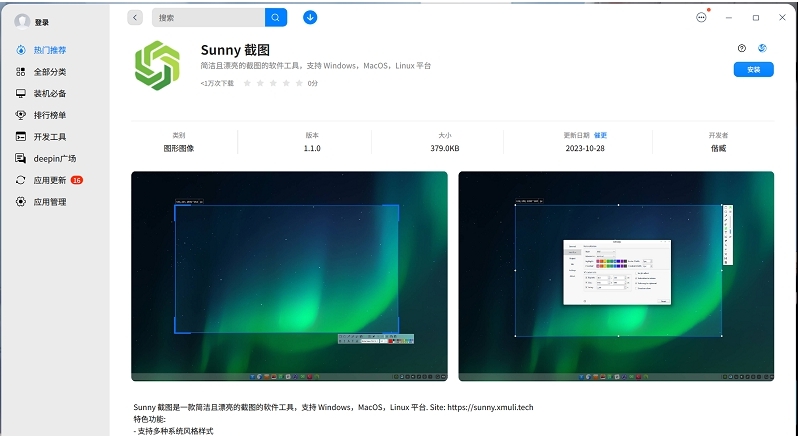This screenshot has width=800, height=436.
Task: Click the 应用管理 gear icon
Action: click(20, 202)
